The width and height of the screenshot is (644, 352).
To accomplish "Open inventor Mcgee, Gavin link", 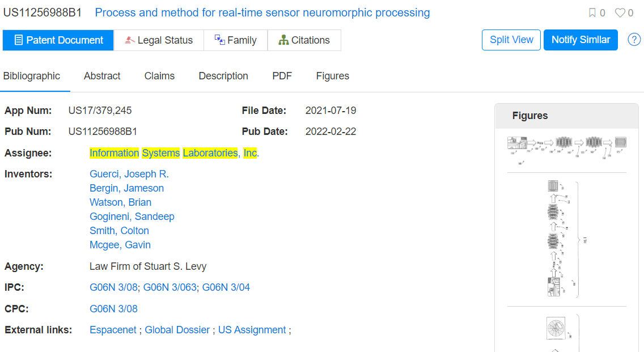I will pyautogui.click(x=120, y=245).
